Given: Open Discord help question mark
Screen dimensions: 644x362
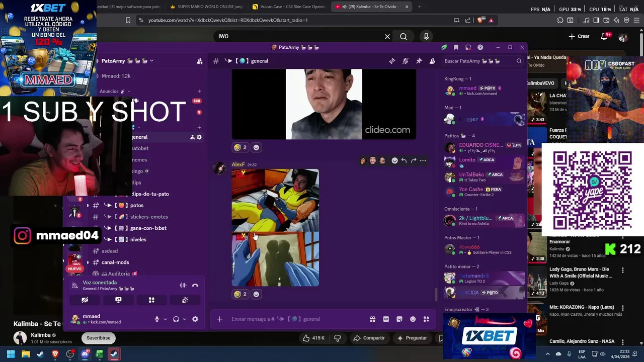Looking at the screenshot, I should point(480,47).
